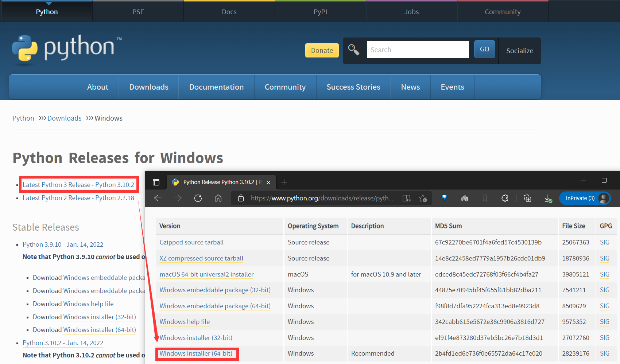
Task: Add page to favorites star icon
Action: 423,198
